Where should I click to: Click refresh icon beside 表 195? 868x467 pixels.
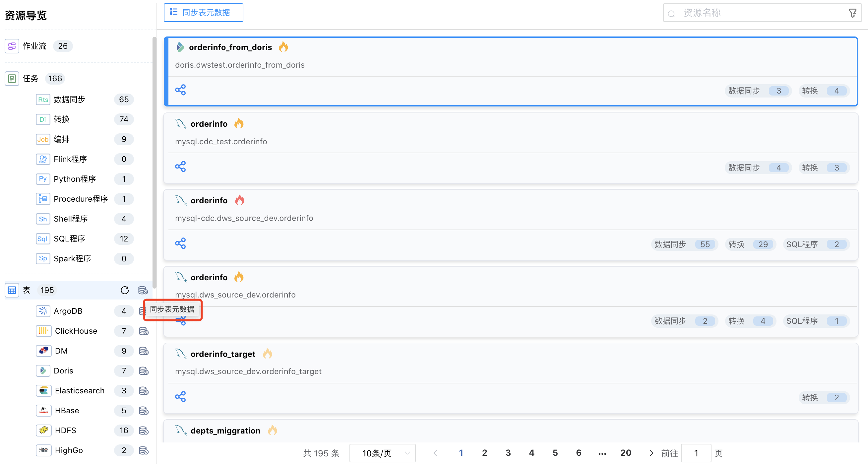125,290
